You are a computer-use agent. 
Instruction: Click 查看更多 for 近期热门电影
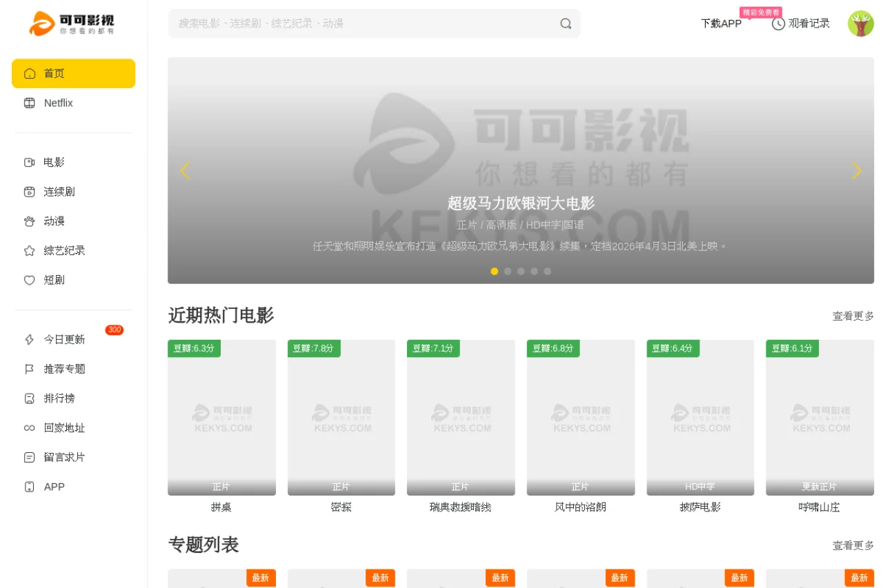coord(853,316)
